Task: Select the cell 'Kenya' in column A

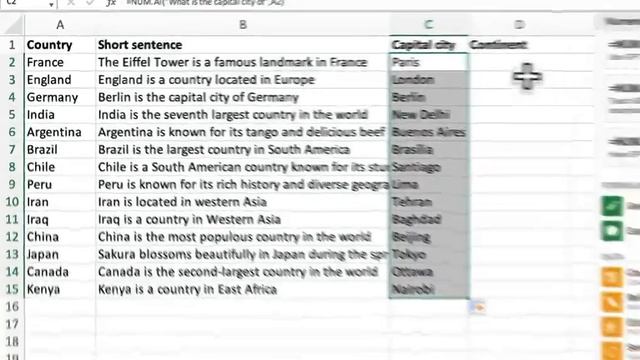Action: pos(60,289)
